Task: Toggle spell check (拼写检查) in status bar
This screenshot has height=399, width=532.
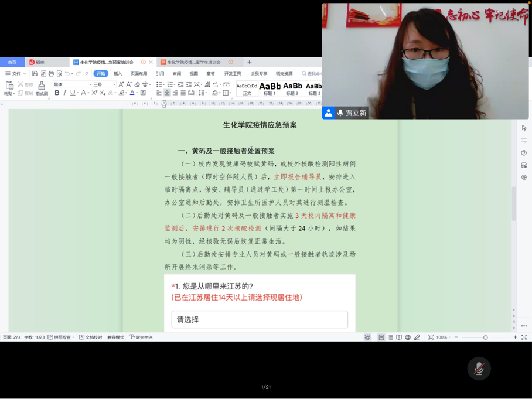Action: [61, 337]
